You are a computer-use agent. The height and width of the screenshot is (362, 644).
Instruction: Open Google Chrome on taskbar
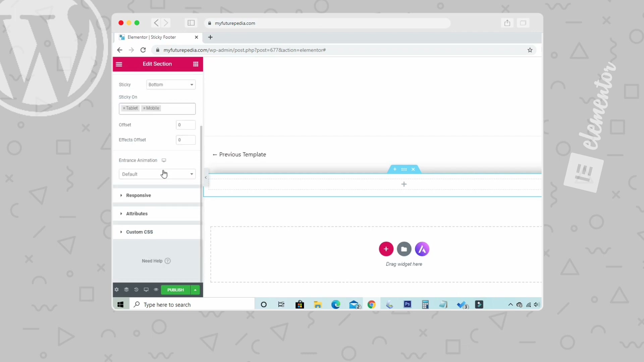click(x=371, y=304)
